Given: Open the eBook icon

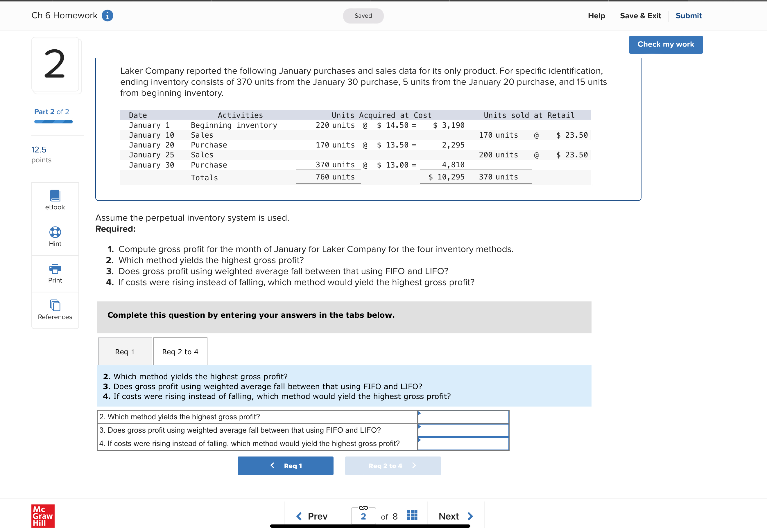Looking at the screenshot, I should (x=55, y=196).
